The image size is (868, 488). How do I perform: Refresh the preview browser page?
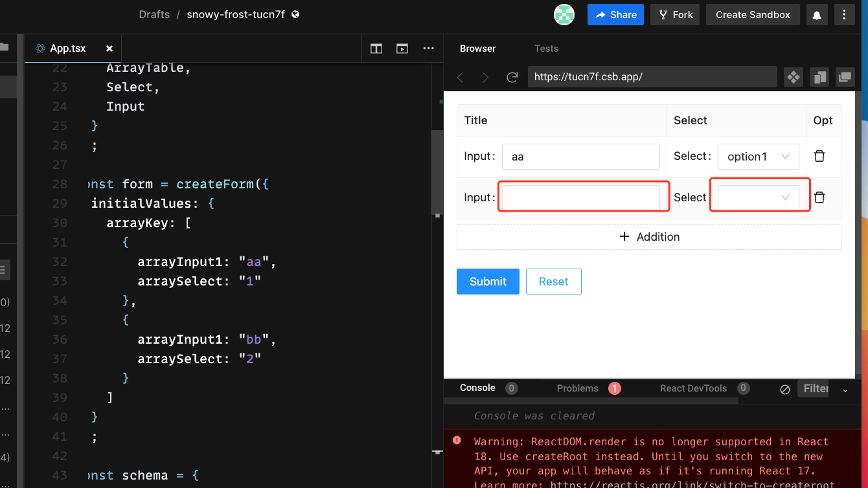pyautogui.click(x=512, y=77)
